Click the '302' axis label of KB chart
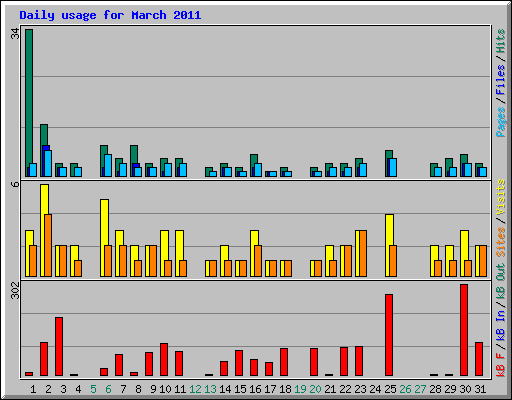512x400 pixels. coord(15,290)
